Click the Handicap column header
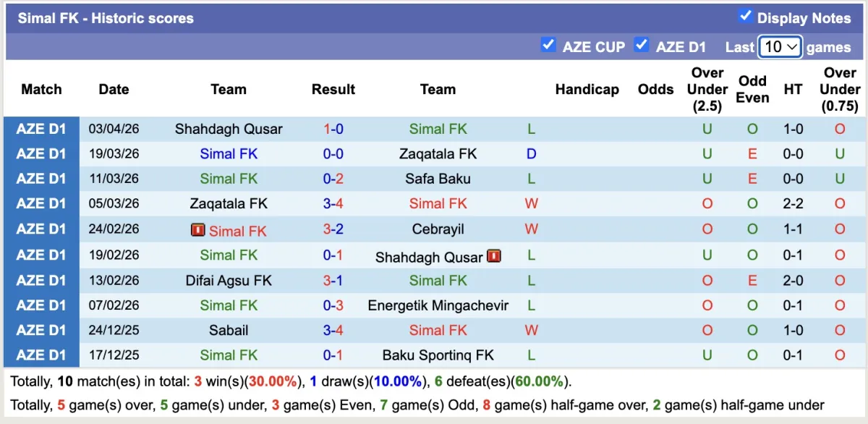Screen dimensions: 868x424 click(x=587, y=90)
